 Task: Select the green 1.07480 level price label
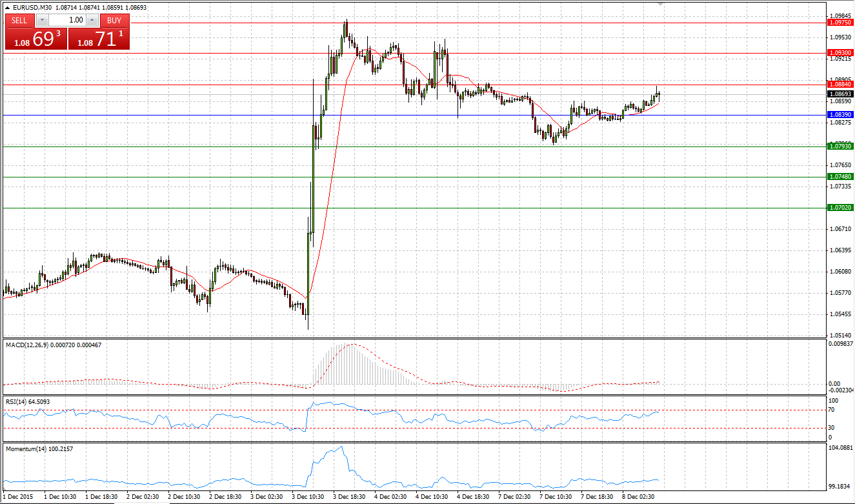coord(840,177)
